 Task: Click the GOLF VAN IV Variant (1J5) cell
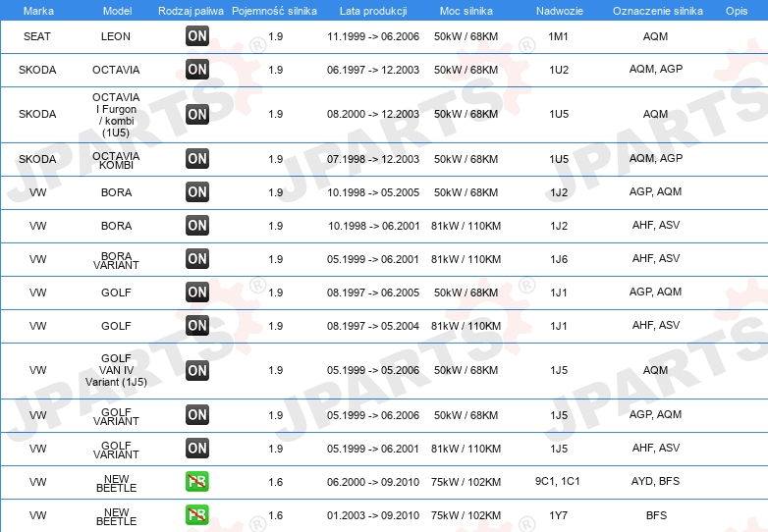click(x=116, y=370)
